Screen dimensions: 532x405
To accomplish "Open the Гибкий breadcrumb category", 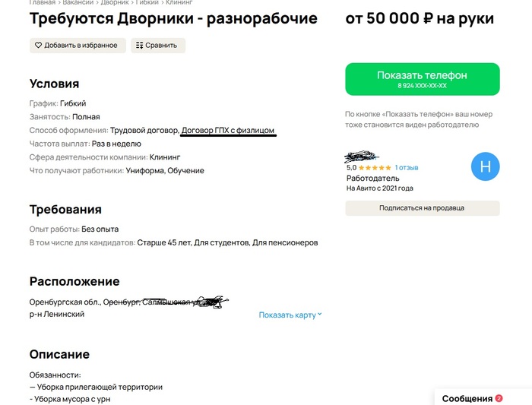I will [147, 2].
